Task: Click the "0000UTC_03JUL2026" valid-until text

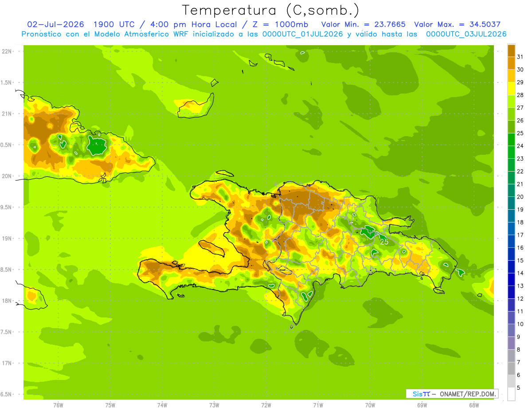Action: [466, 34]
